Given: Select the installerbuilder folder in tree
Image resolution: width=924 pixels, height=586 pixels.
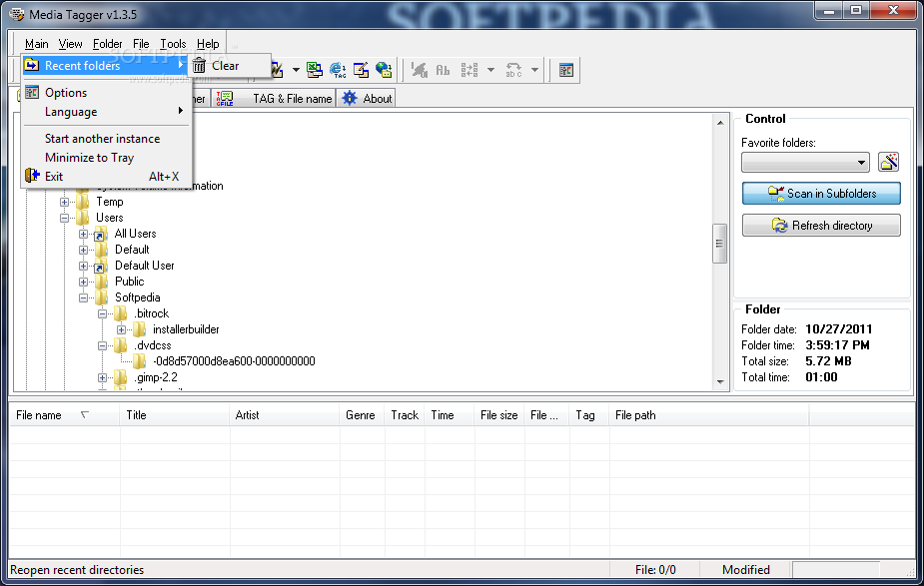Looking at the screenshot, I should 186,329.
